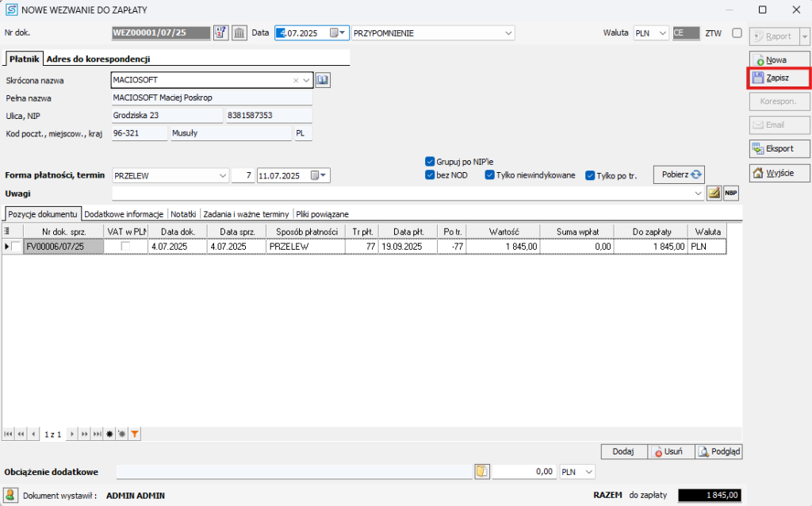
Task: Expand the PRZYPOMNIENIE document type dropdown
Action: pyautogui.click(x=507, y=33)
